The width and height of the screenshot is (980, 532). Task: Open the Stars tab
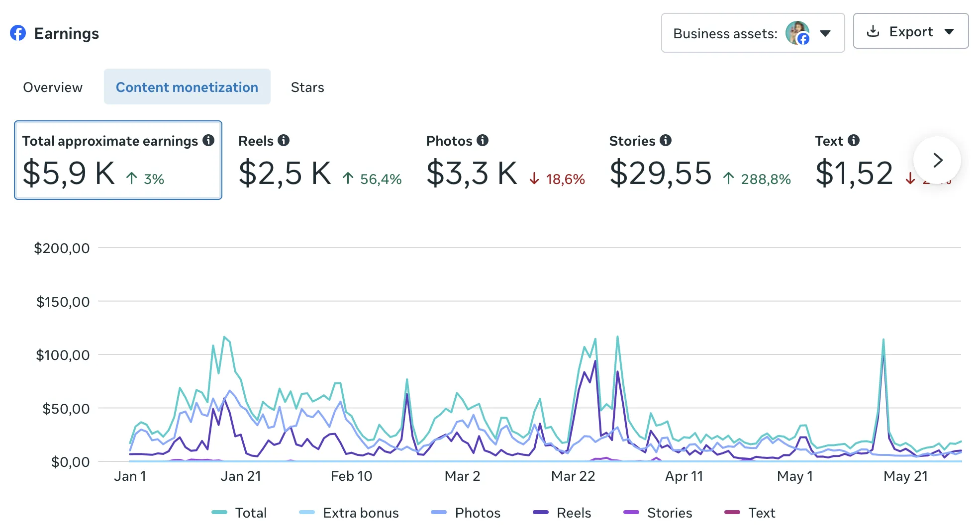point(307,87)
